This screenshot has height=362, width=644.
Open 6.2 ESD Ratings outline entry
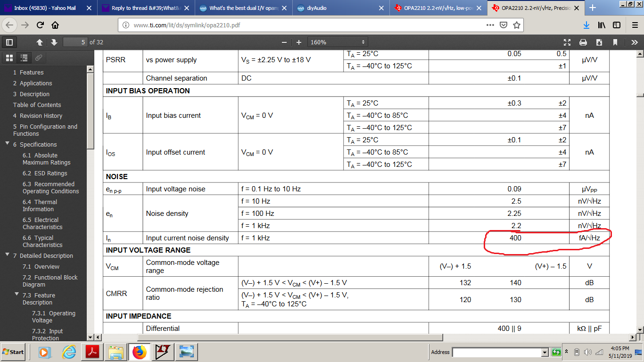[45, 173]
